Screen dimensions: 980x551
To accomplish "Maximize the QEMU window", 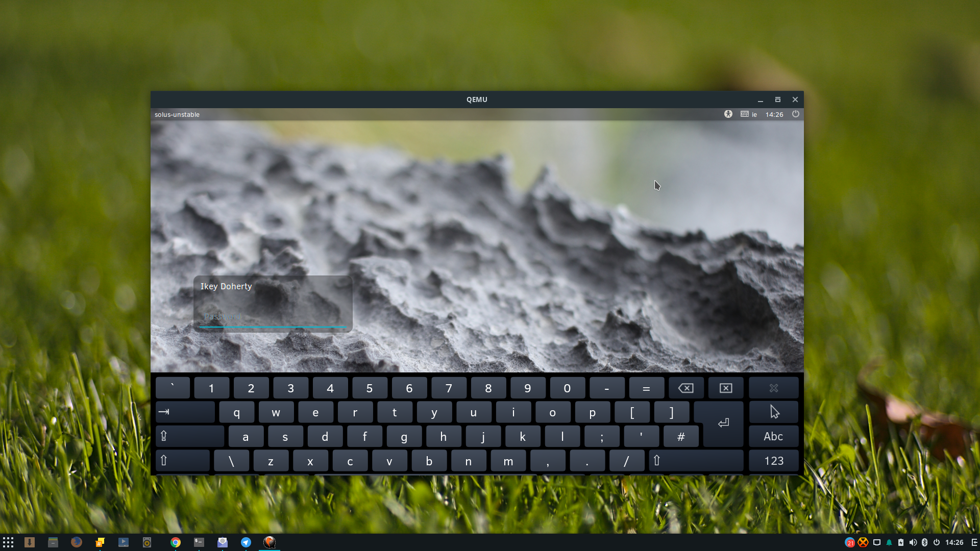I will coord(778,99).
